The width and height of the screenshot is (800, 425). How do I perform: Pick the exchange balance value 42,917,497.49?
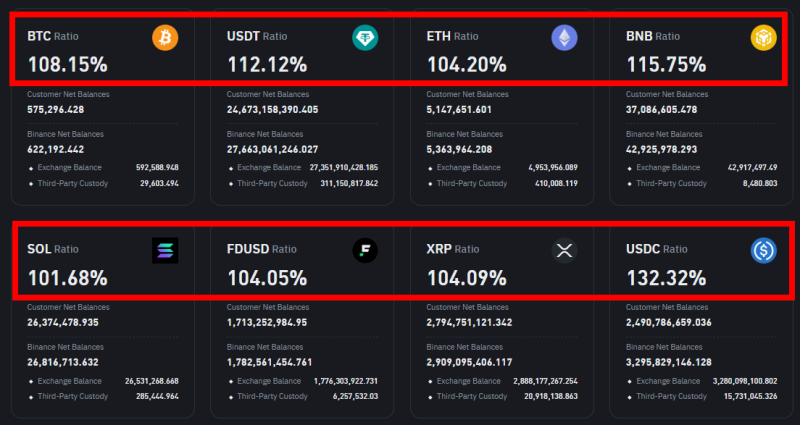(x=753, y=167)
